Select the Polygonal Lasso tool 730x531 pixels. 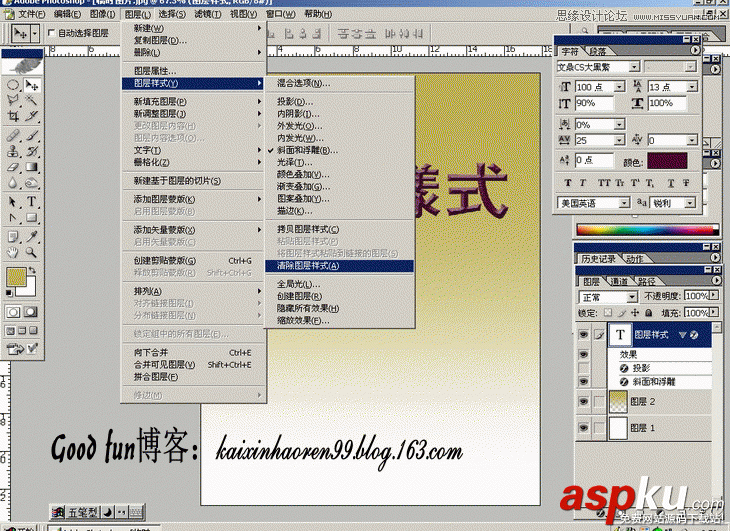13,100
